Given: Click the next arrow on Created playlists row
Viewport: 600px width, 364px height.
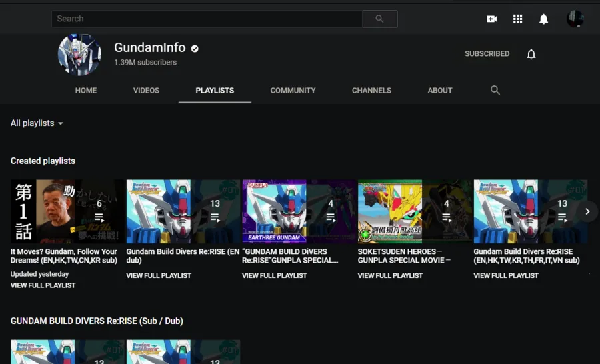Looking at the screenshot, I should pyautogui.click(x=587, y=211).
